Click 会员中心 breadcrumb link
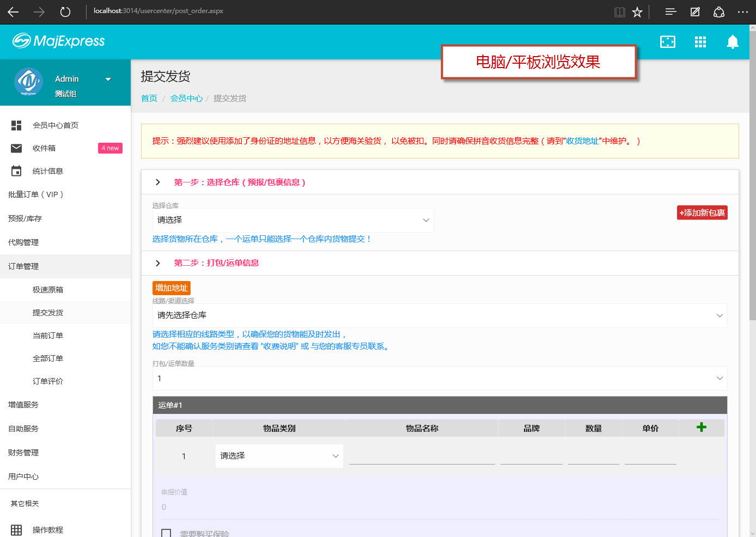 point(186,99)
